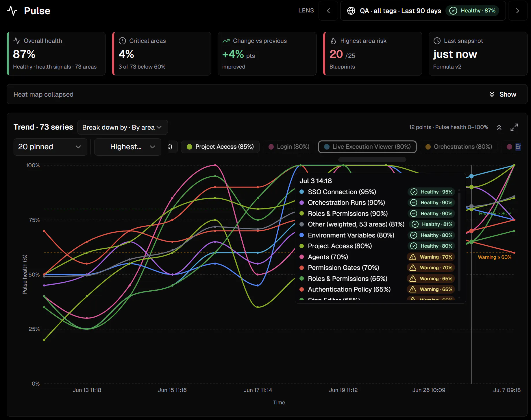Open the Highest area risk card
This screenshot has height=420, width=531.
pos(373,54)
